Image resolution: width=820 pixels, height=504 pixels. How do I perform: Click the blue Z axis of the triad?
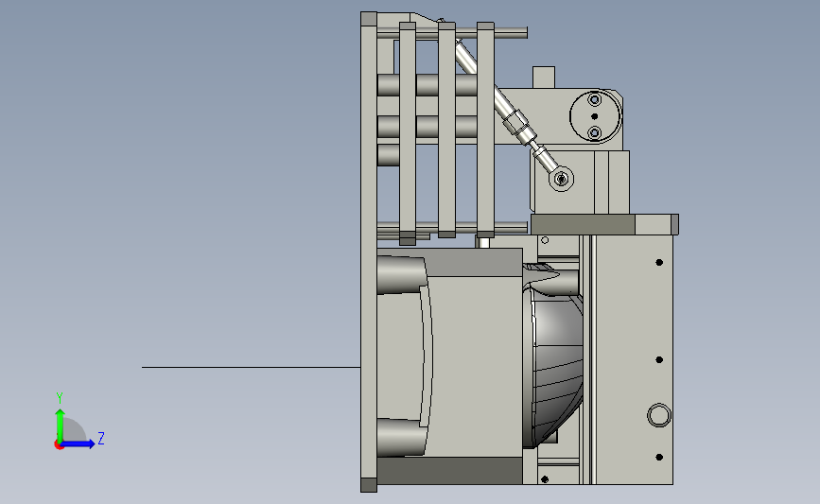(x=79, y=443)
